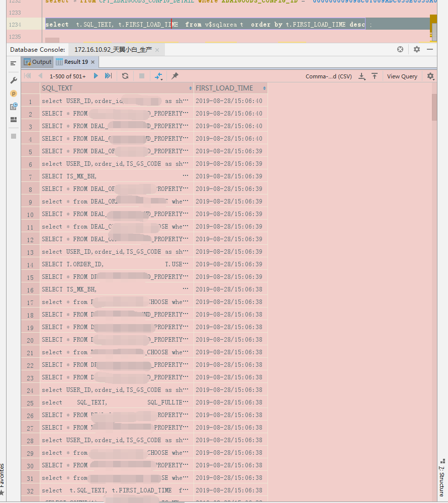Click FIRST_LOAD_TIME cell in row 16

pos(230,289)
